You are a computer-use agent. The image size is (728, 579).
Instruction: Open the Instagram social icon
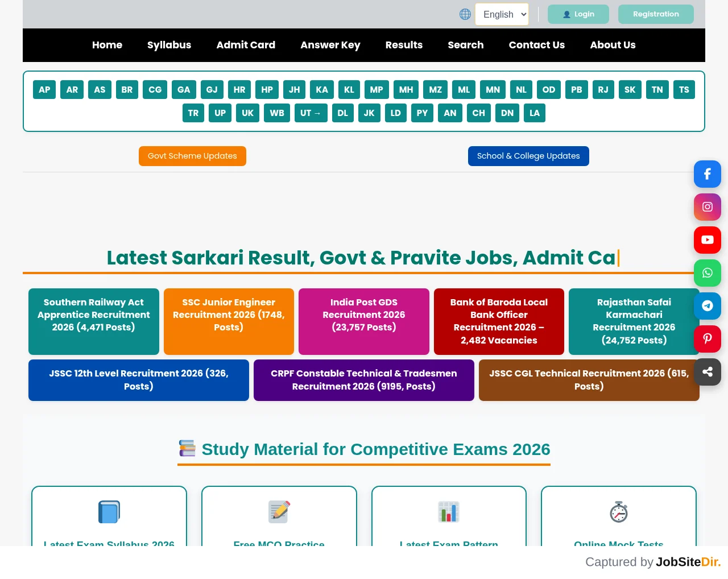point(708,207)
